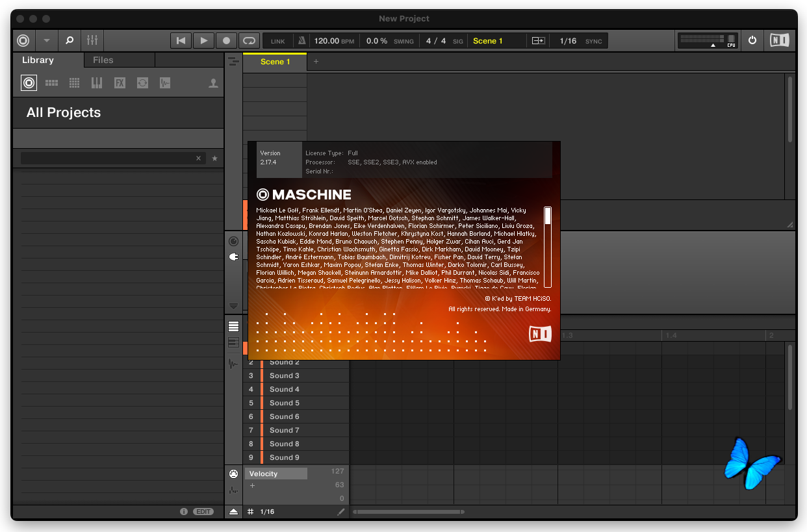Switch to the Files tab

coord(103,60)
